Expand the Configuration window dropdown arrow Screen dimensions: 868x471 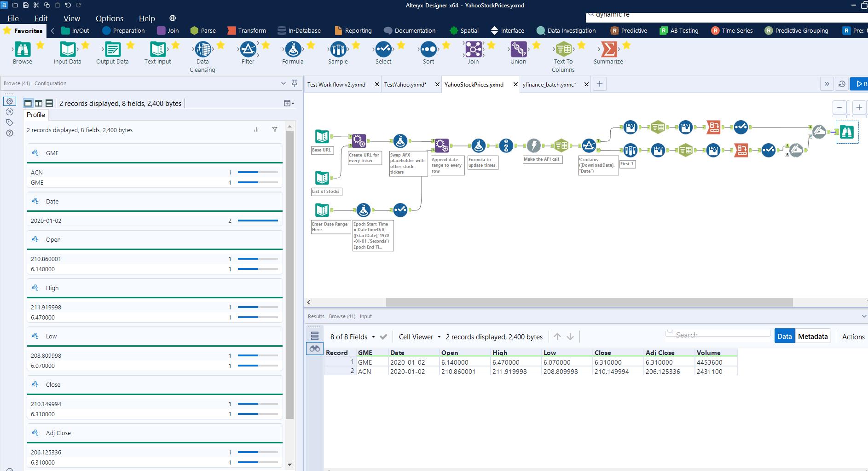[284, 83]
